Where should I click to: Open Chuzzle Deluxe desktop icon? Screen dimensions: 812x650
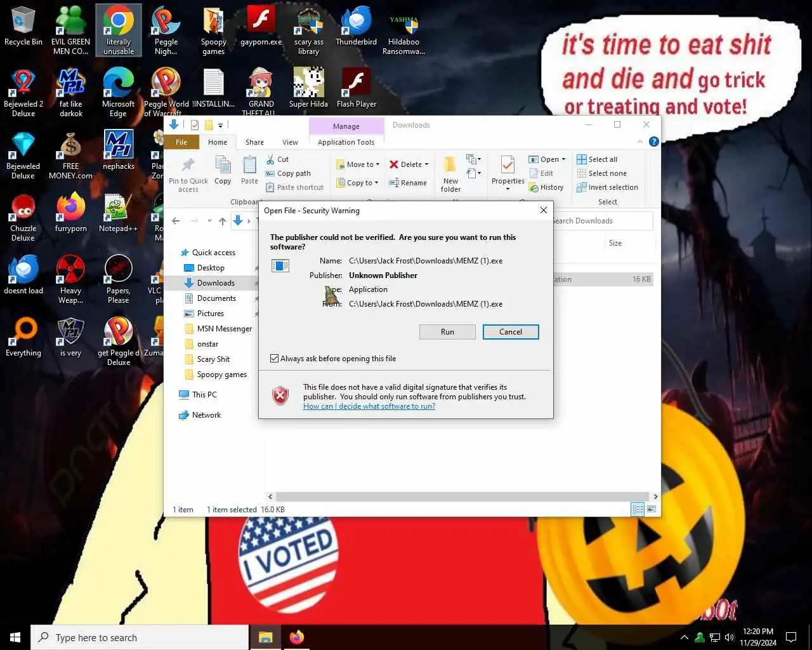coord(23,216)
